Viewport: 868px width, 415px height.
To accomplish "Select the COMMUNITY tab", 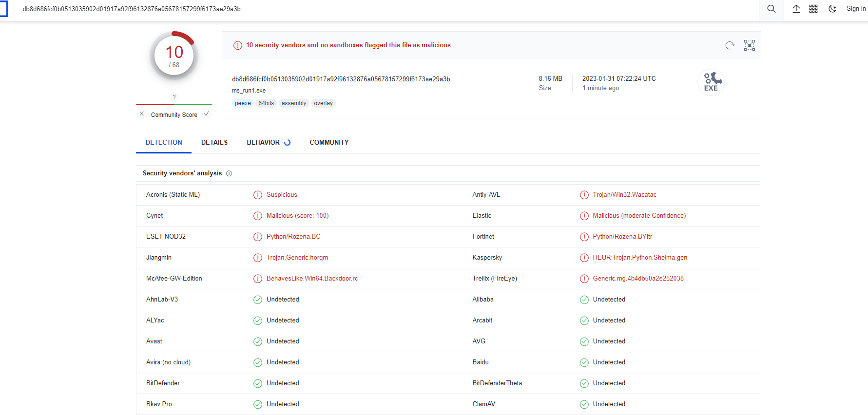I will click(329, 142).
